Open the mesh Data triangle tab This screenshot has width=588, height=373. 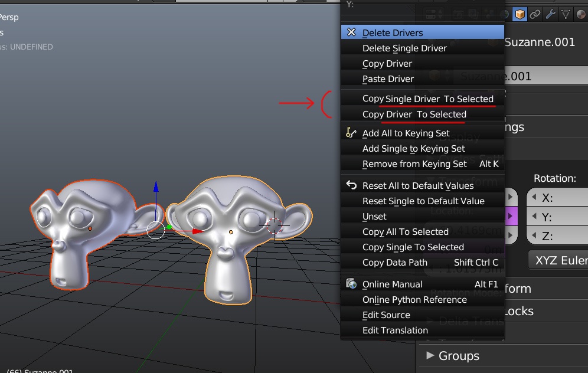coord(566,15)
